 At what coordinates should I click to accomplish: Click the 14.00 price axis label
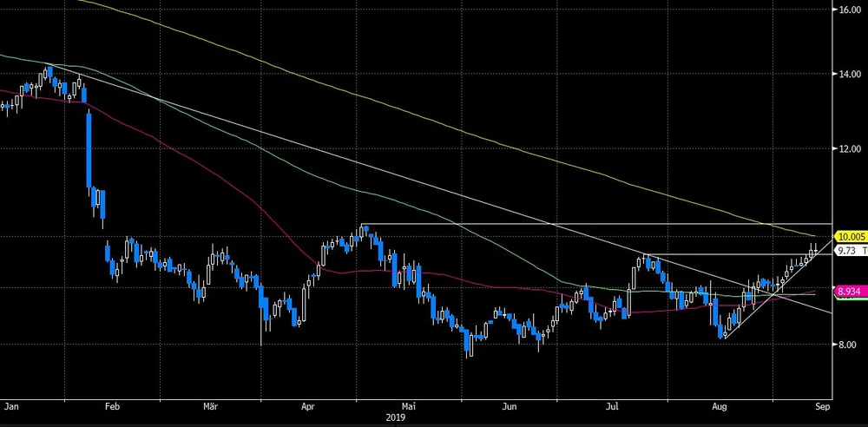(x=849, y=74)
